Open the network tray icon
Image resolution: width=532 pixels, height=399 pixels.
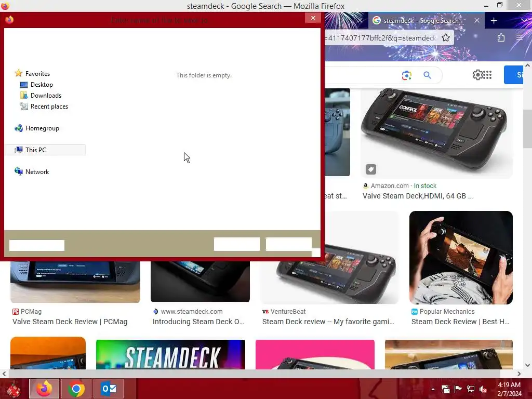pos(471,389)
